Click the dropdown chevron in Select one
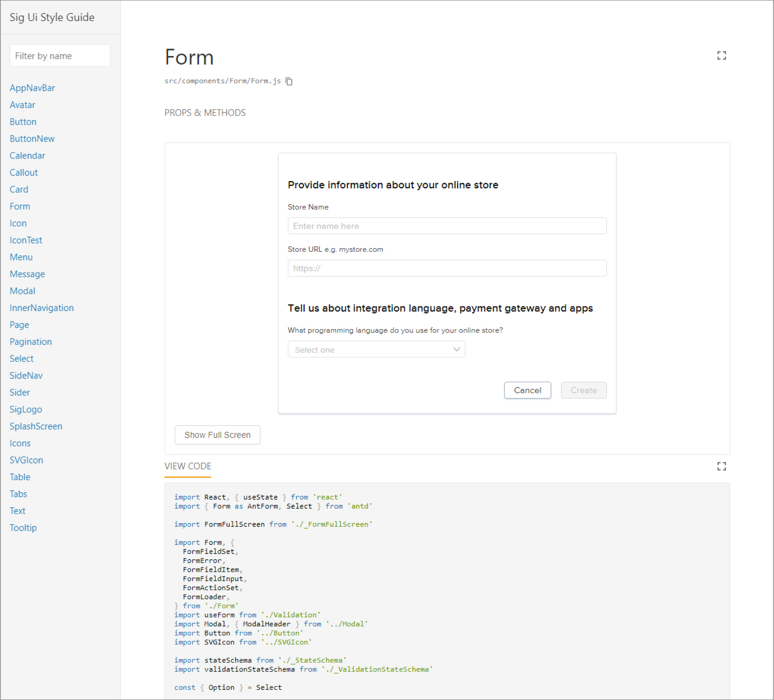This screenshot has width=774, height=700. (456, 349)
